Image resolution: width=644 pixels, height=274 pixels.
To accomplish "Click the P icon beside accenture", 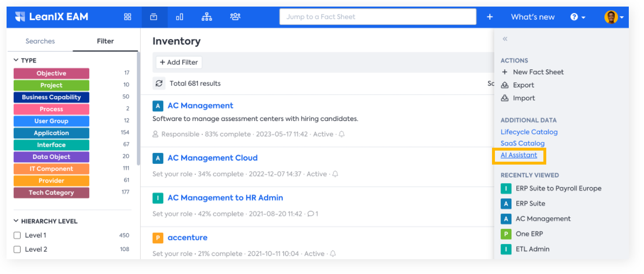I will pos(158,238).
